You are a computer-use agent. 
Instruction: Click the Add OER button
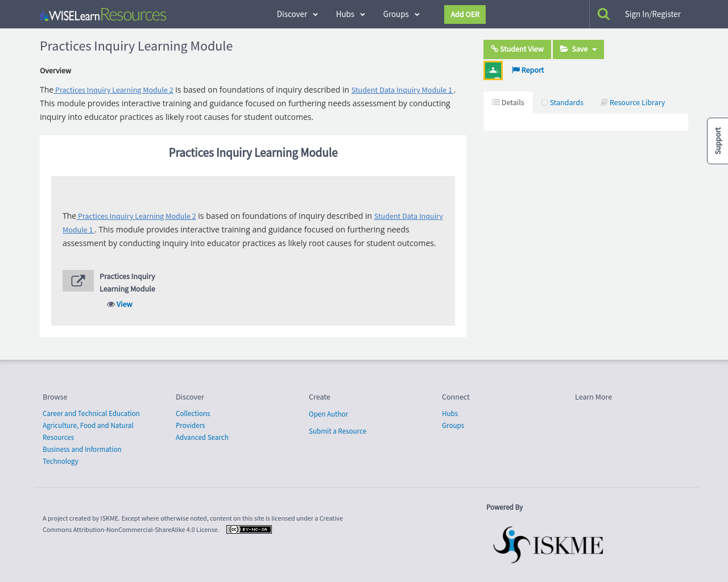[x=465, y=14]
